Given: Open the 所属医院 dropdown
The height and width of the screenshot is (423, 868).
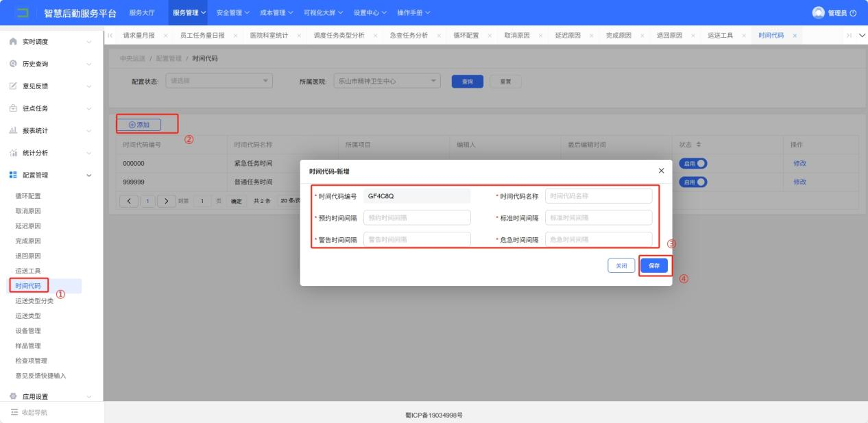Looking at the screenshot, I should [388, 81].
